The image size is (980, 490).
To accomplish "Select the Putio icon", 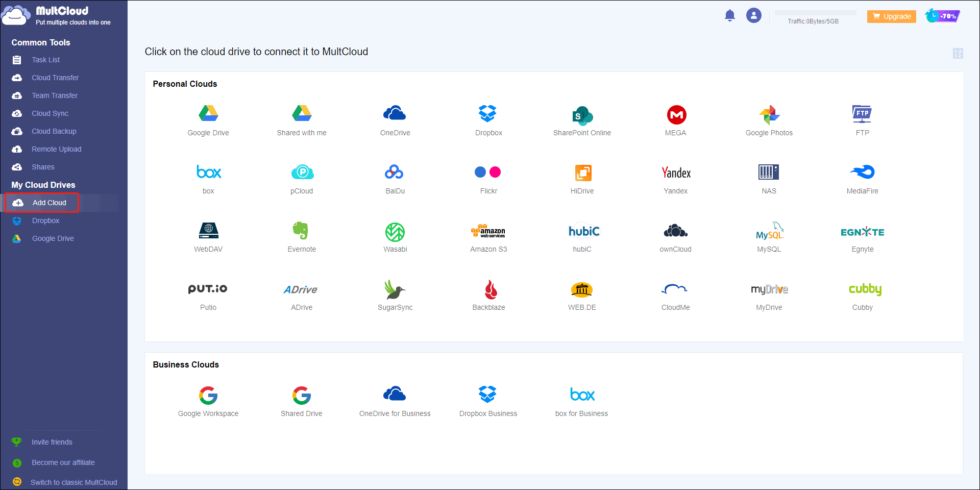I will coord(208,289).
